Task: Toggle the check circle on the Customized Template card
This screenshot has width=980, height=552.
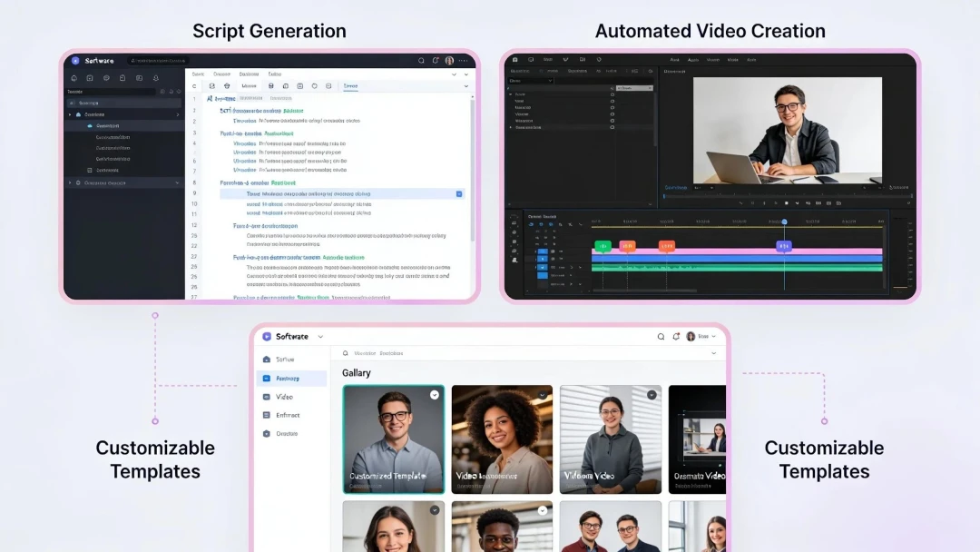Action: [x=435, y=395]
